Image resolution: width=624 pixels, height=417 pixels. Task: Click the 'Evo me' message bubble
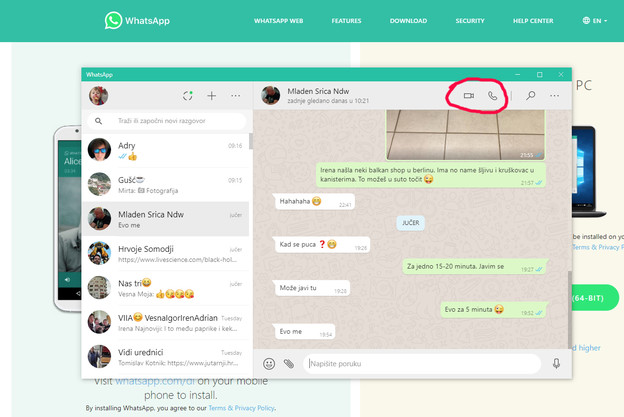(304, 331)
